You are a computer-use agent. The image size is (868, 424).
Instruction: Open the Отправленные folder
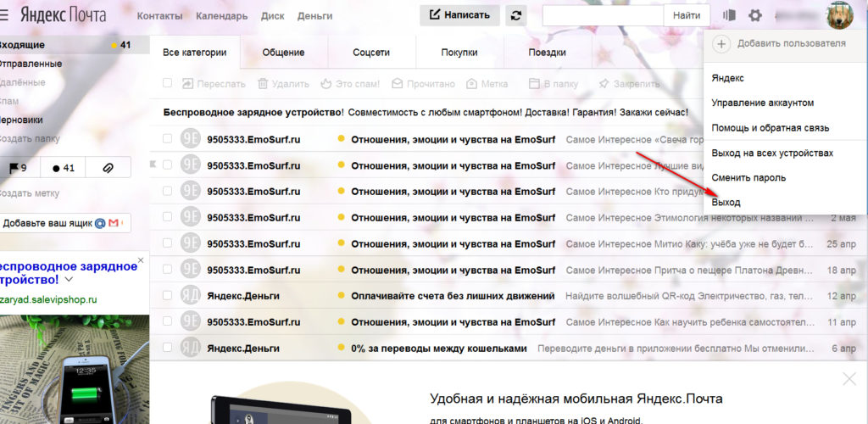coord(30,64)
